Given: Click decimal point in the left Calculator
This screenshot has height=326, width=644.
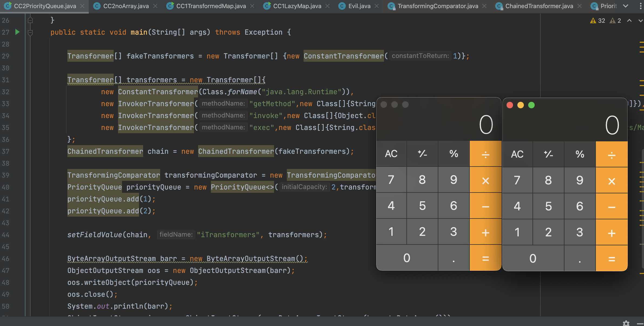Looking at the screenshot, I should (454, 258).
